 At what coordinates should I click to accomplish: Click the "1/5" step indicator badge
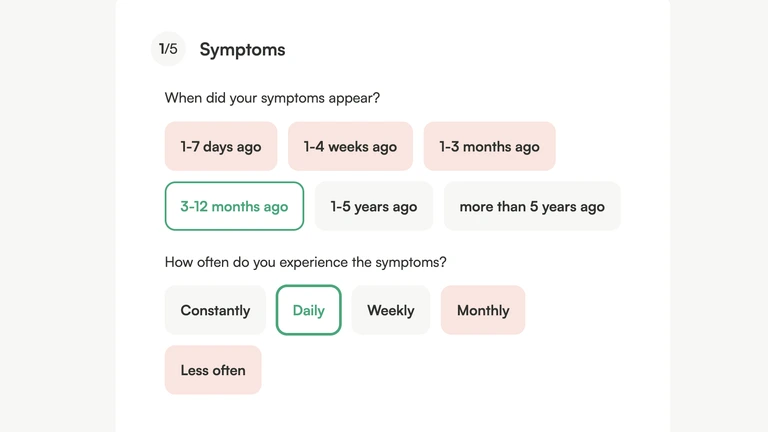click(x=168, y=49)
